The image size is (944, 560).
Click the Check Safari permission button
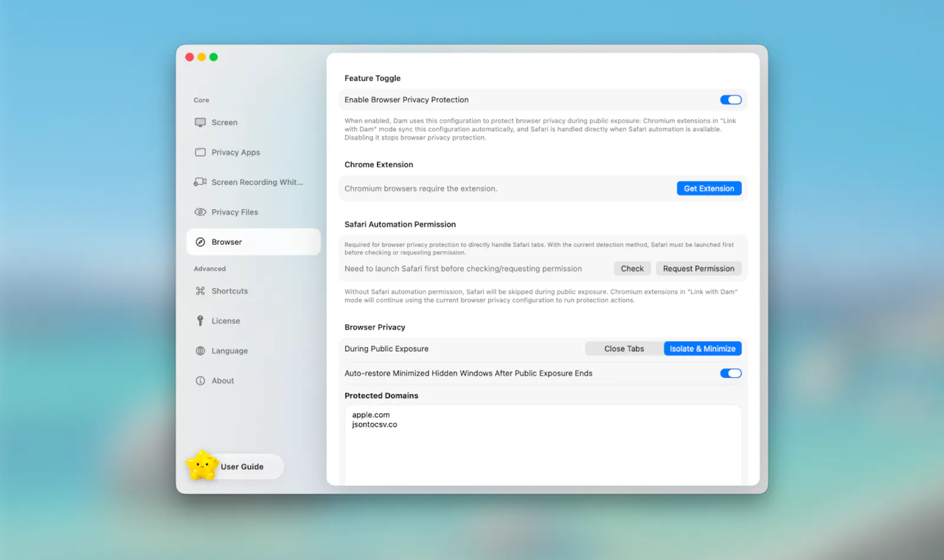(632, 269)
